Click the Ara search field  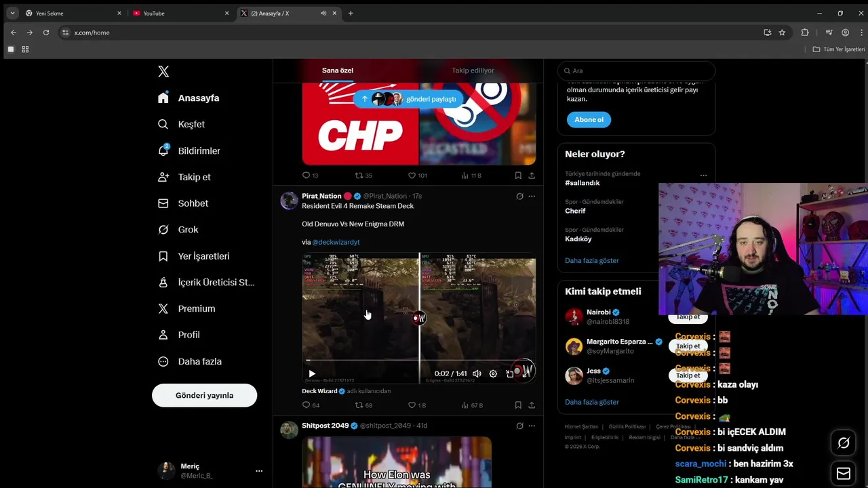(x=636, y=70)
